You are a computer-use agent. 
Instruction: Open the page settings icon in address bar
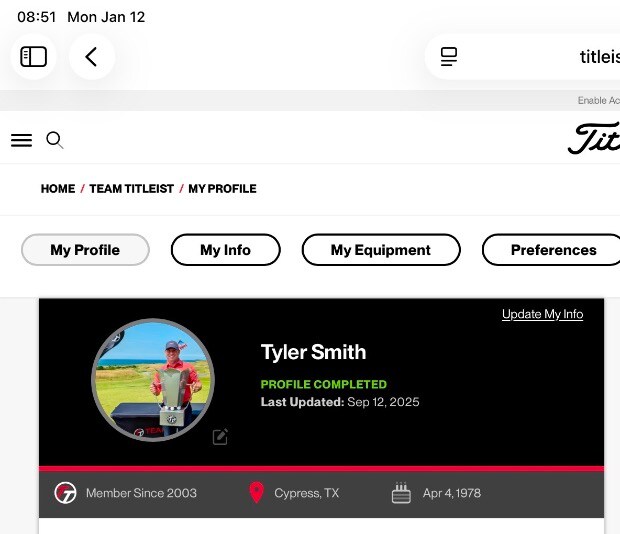(x=449, y=57)
